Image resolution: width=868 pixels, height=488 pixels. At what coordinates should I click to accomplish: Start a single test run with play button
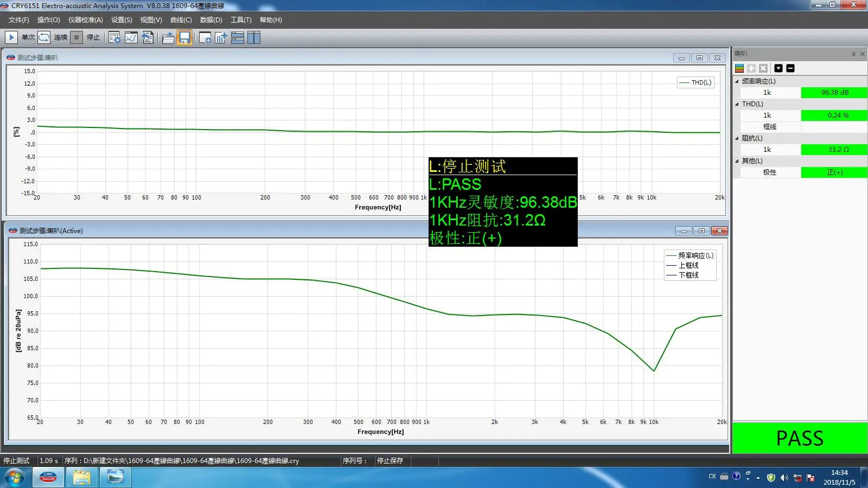(11, 37)
